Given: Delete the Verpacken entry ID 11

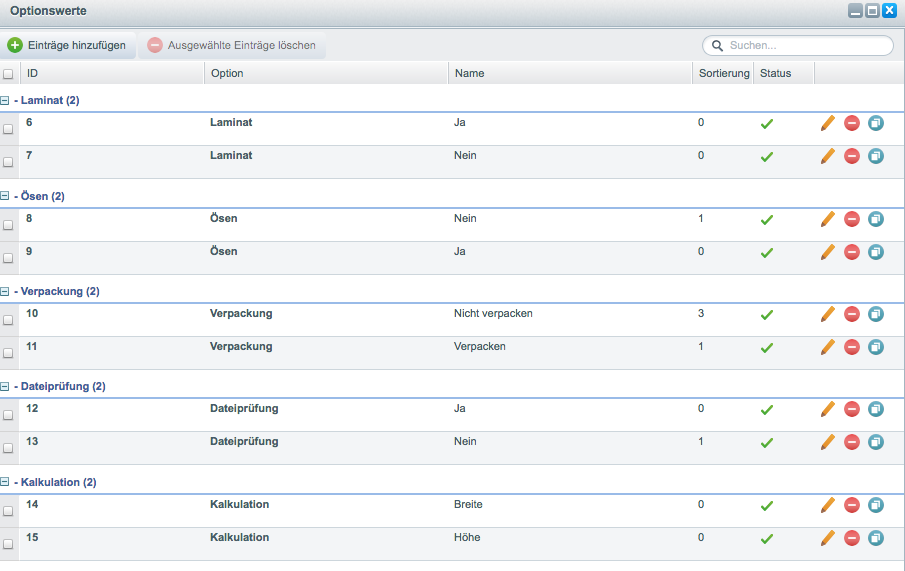Looking at the screenshot, I should [x=852, y=347].
